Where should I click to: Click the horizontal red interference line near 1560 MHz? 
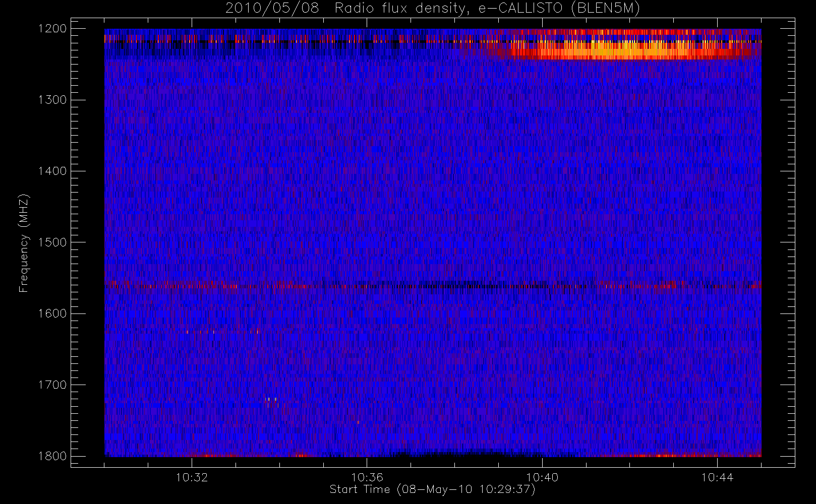tap(433, 286)
